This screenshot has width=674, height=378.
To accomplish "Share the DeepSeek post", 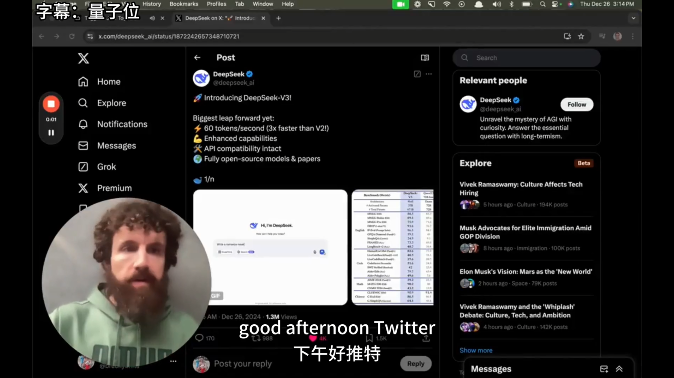I will [x=426, y=338].
